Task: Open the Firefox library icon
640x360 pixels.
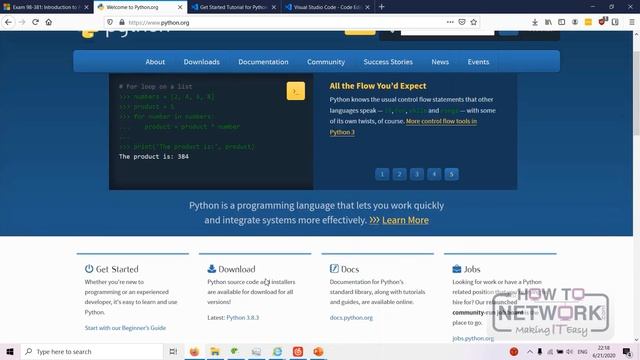Action: pos(548,22)
